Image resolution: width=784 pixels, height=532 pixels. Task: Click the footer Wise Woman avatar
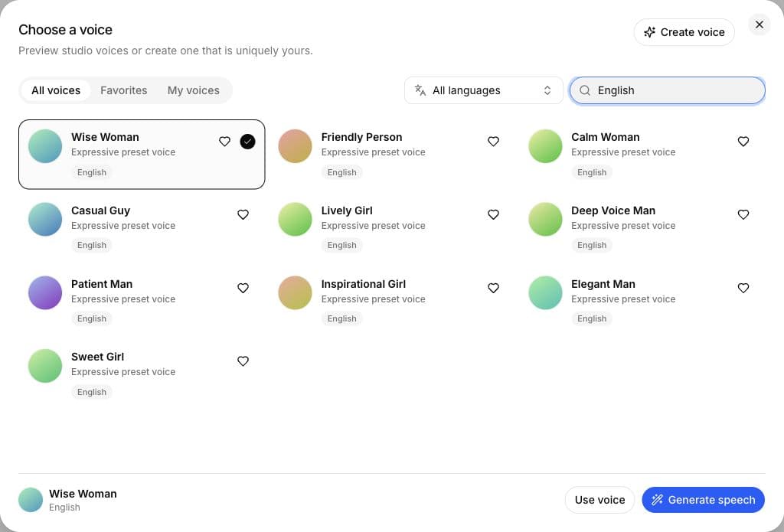pos(31,500)
